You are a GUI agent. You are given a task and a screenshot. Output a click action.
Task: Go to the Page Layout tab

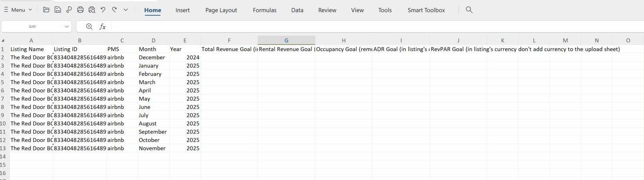point(221,10)
